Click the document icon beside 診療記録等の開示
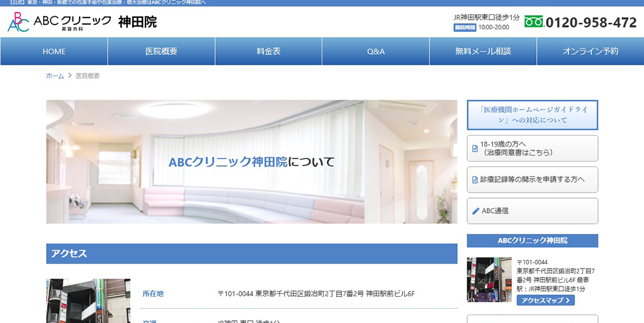This screenshot has height=323, width=644. coord(475,179)
